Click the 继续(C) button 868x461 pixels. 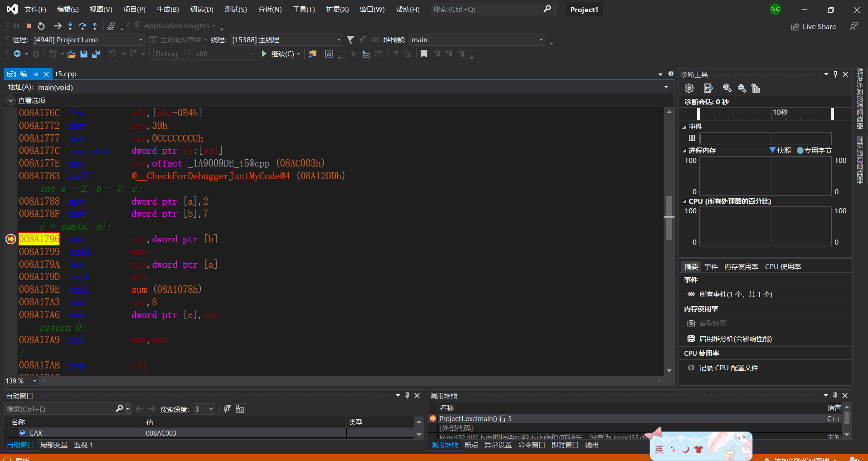278,54
